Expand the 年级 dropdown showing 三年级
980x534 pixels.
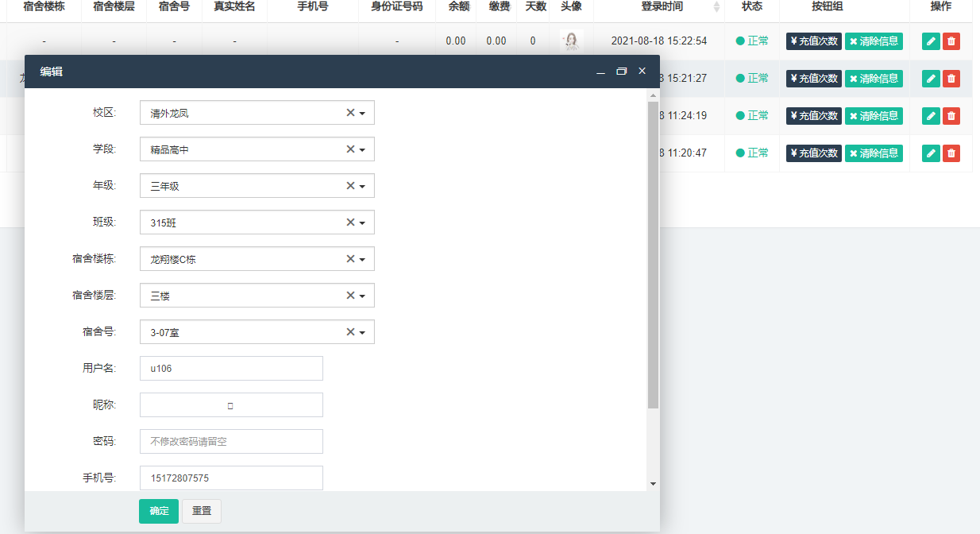(362, 187)
